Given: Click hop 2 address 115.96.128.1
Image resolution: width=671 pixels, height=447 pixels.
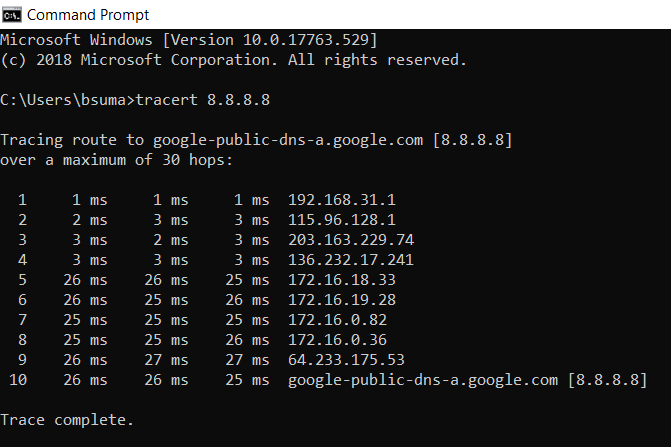Looking at the screenshot, I should (343, 220).
